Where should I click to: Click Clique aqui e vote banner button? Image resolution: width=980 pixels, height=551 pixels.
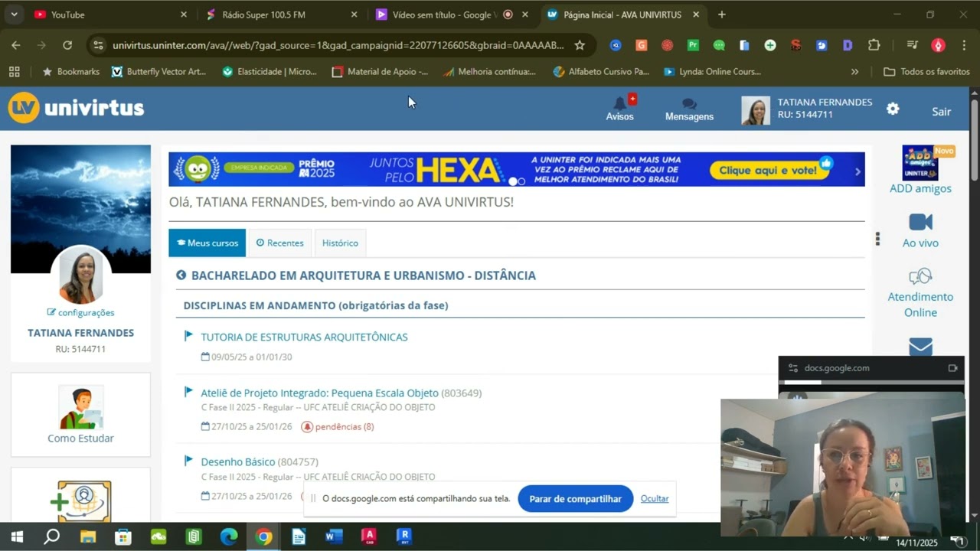click(769, 171)
